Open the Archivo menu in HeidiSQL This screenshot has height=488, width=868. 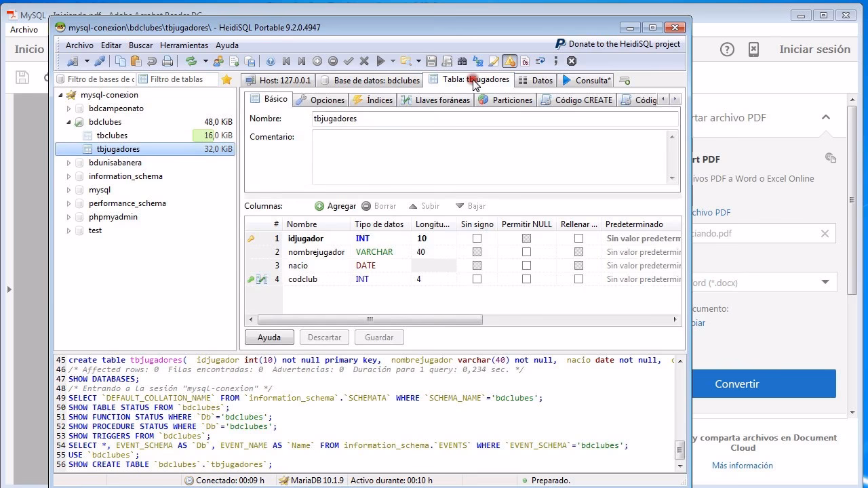(79, 45)
